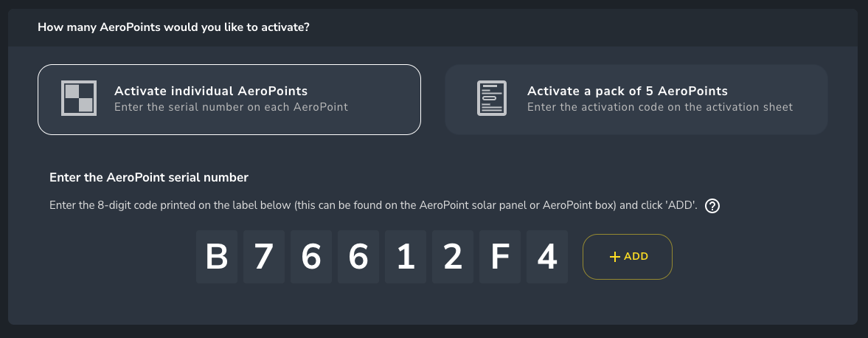868x338 pixels.
Task: Open the help question mark tooltip
Action: coord(712,206)
